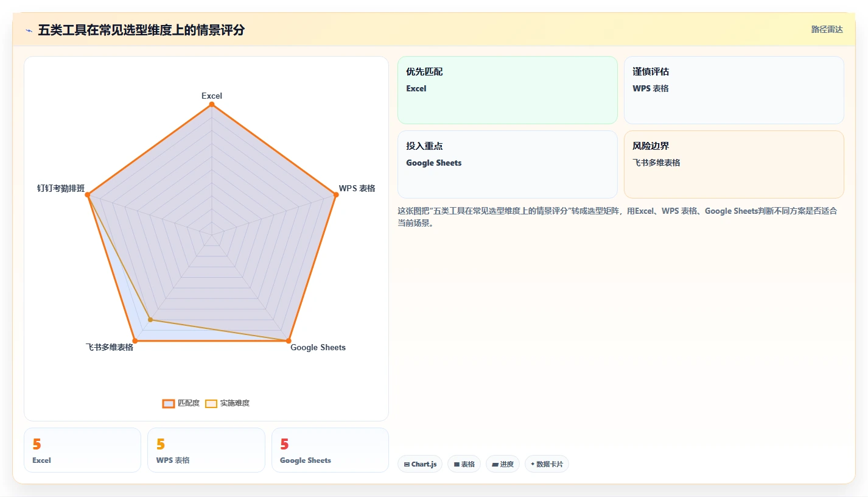Click the Excel axis label on the chart
The image size is (868, 497).
point(212,96)
